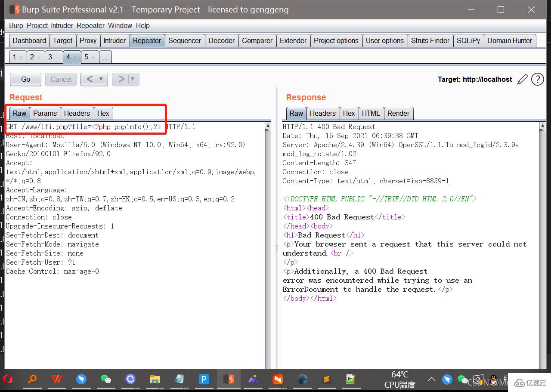Image resolution: width=551 pixels, height=392 pixels.
Task: Click scroll-up arrow of request scrollbar
Action: 268,126
